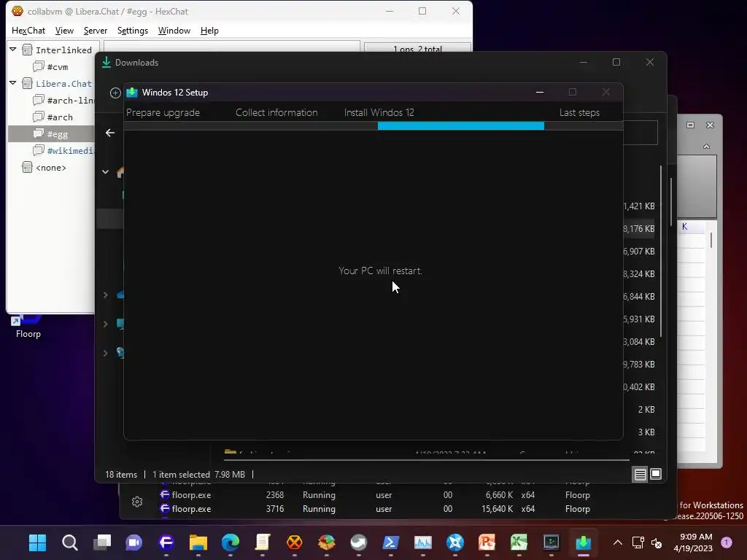Go back in the Downloads window

(110, 133)
